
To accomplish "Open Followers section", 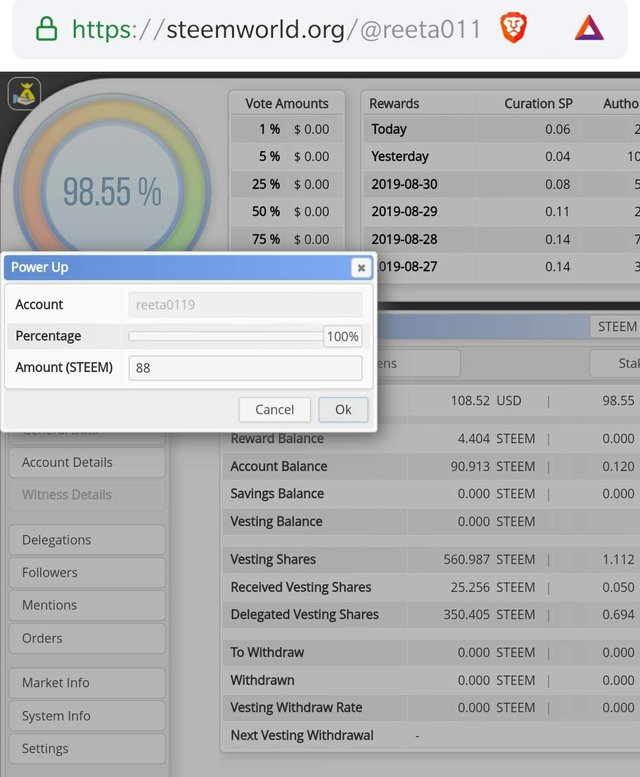I will click(87, 572).
